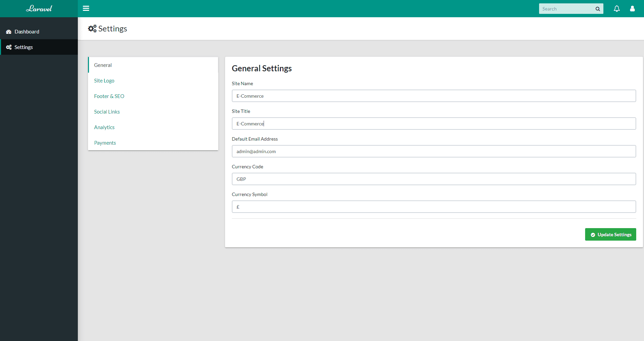Click the checkmark icon on Update Settings

tap(593, 234)
